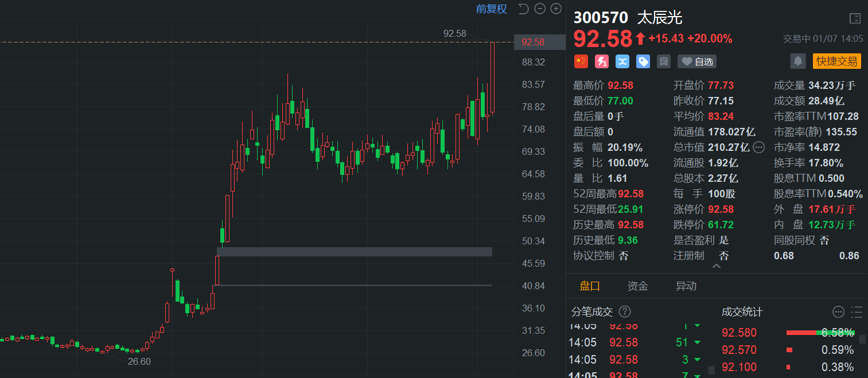Click the 振幅 20.19% value
The width and height of the screenshot is (868, 378).
pyautogui.click(x=624, y=147)
